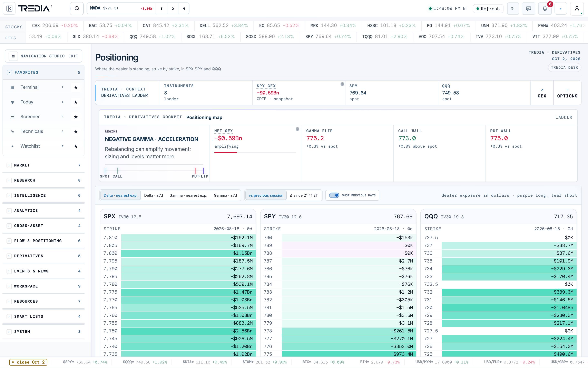This screenshot has height=368, width=588.
Task: Unstar the Technicals favorite
Action: (x=76, y=131)
